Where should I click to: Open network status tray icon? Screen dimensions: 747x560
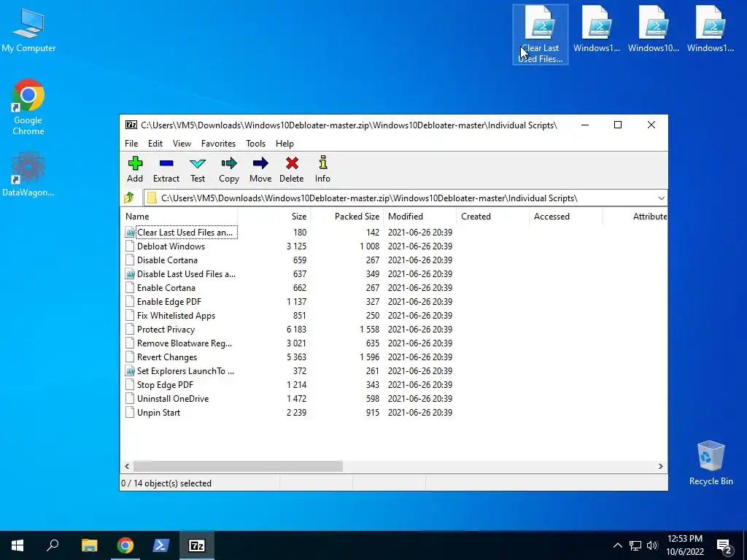[635, 545]
